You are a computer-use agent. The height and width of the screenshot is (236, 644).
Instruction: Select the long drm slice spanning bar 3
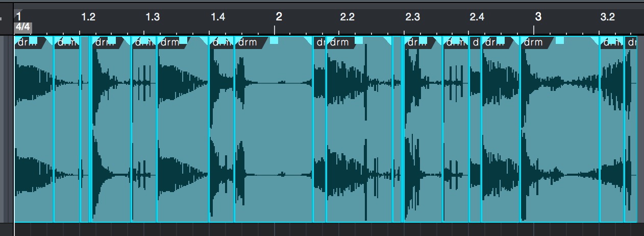[x=560, y=129]
